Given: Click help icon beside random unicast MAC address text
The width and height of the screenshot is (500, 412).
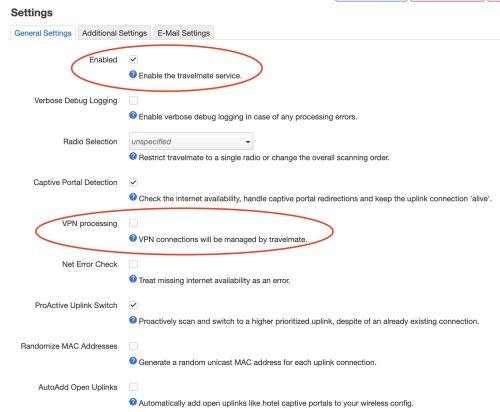Looking at the screenshot, I should point(133,361).
